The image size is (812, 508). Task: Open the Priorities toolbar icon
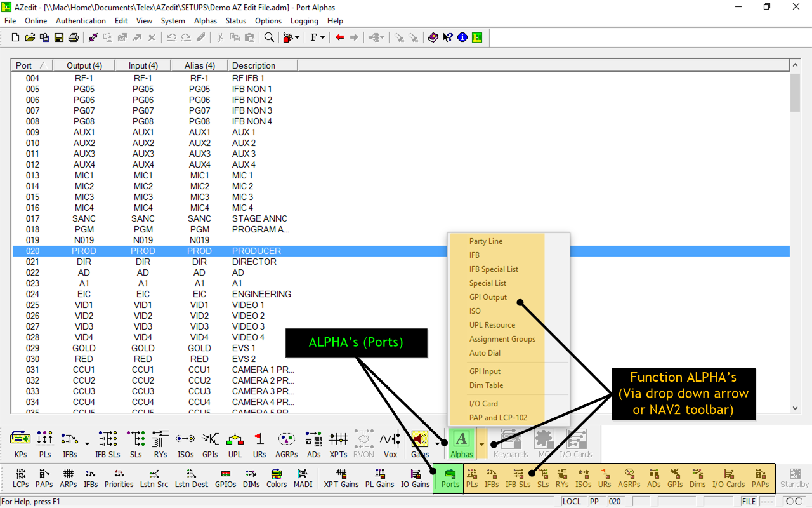[119, 478]
